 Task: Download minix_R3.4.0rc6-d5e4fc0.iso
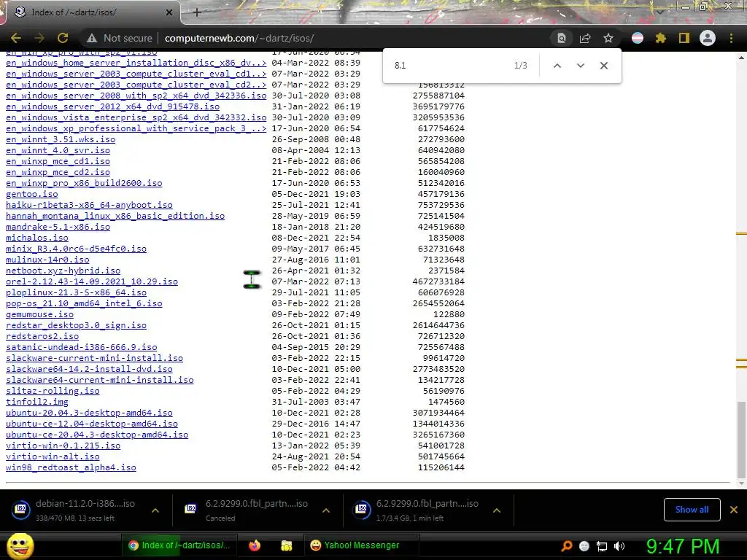coord(76,249)
